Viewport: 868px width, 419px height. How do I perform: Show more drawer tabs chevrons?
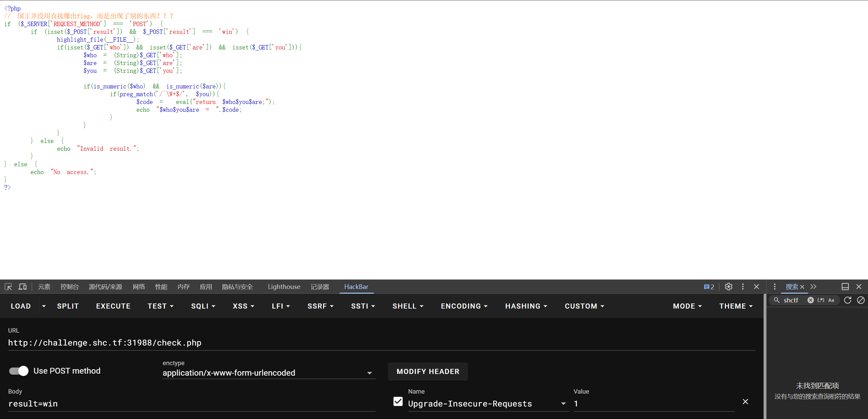click(813, 287)
